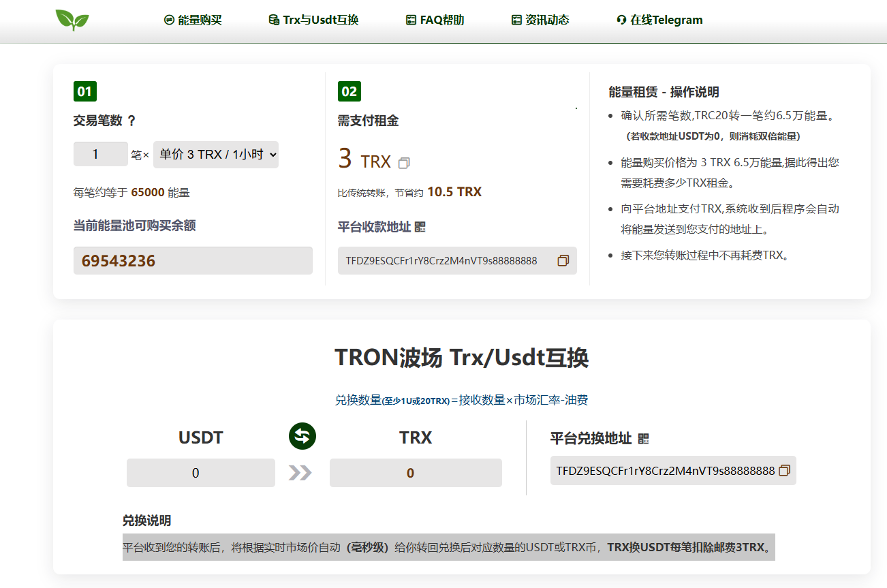Screen dimensions: 887x588
Task: Copy the 3 TRX rent amount
Action: (x=404, y=163)
